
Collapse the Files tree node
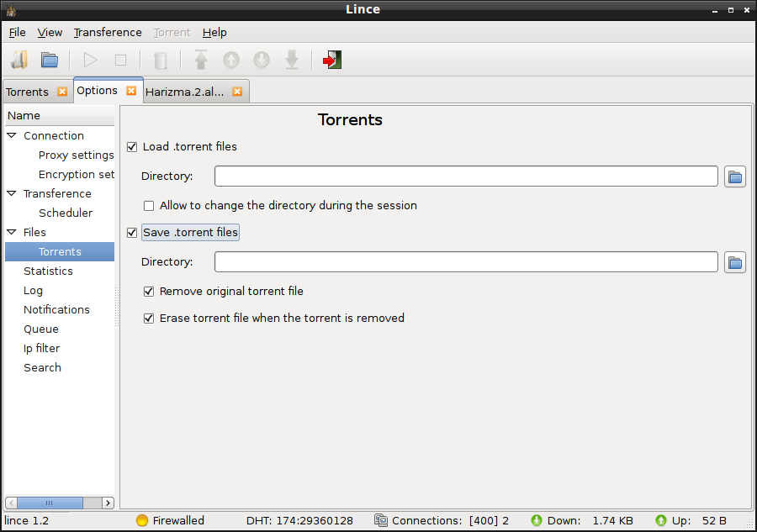[12, 232]
